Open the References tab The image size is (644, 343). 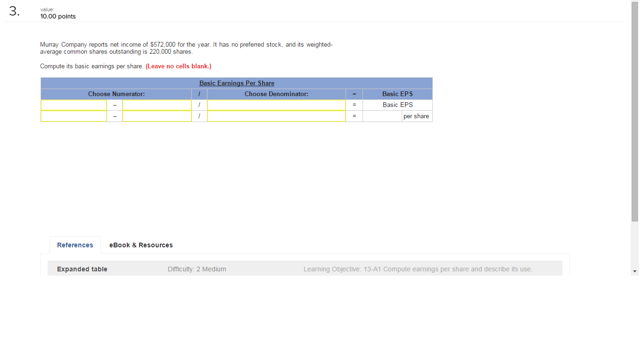75,245
